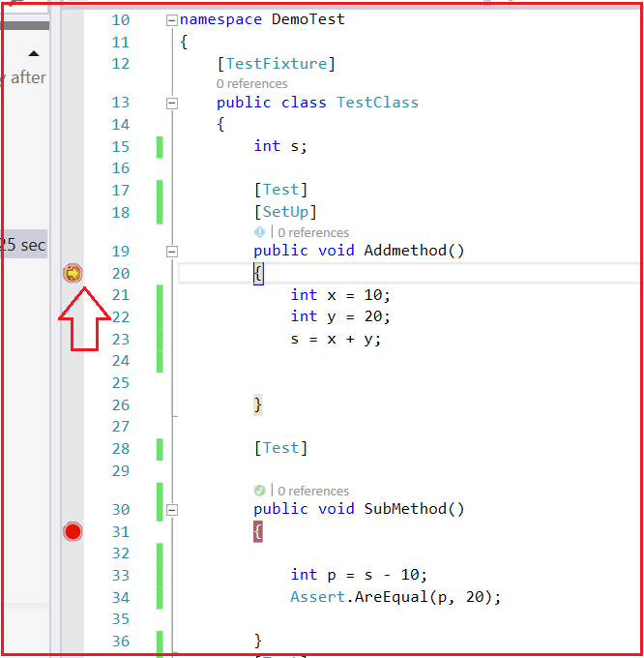The width and height of the screenshot is (644, 658).
Task: Open 0 references link above TestClass
Action: (x=252, y=84)
